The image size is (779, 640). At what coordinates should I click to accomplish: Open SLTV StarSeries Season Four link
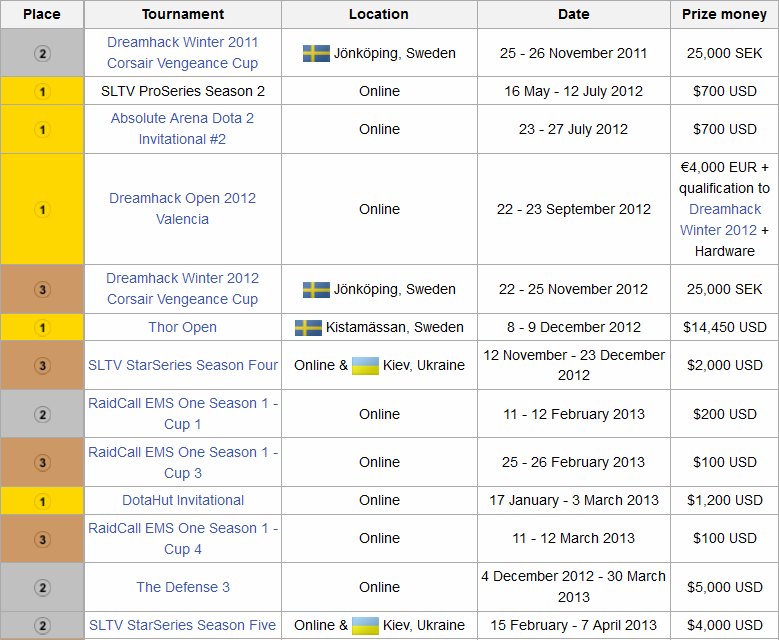click(183, 365)
